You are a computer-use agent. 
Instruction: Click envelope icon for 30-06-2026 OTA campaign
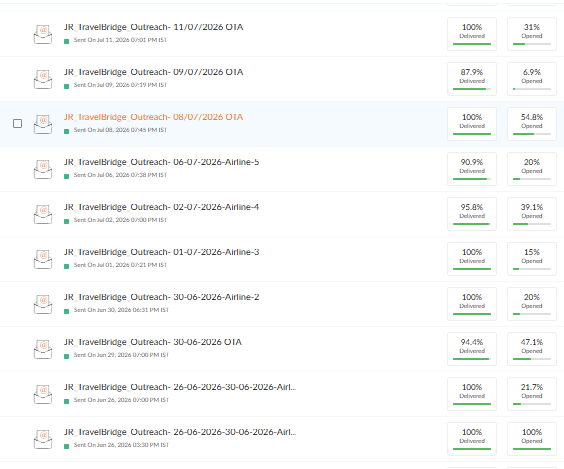coord(43,349)
